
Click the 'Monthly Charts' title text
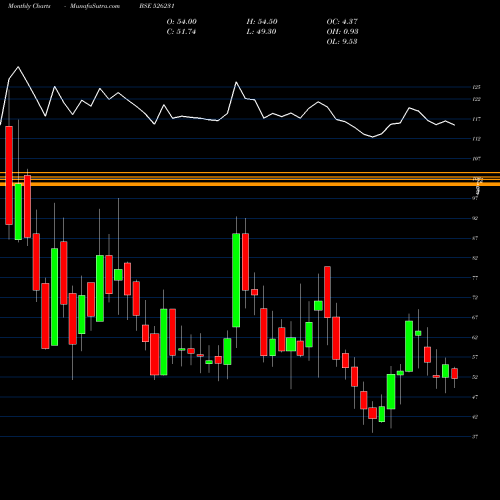point(29,6)
